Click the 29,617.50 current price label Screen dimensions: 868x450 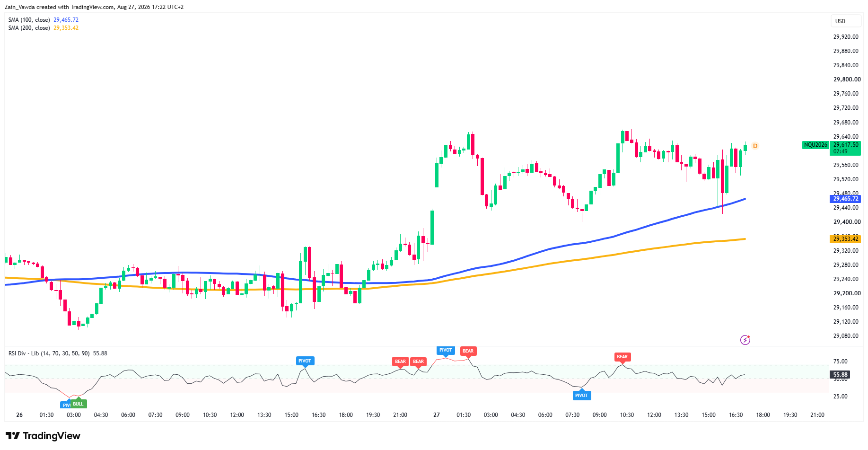coord(846,145)
